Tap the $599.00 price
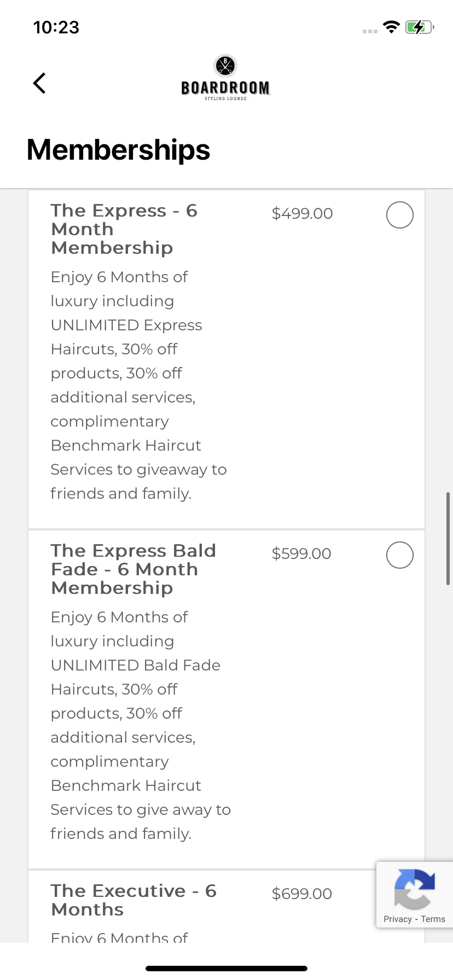The height and width of the screenshot is (980, 453). (x=301, y=553)
